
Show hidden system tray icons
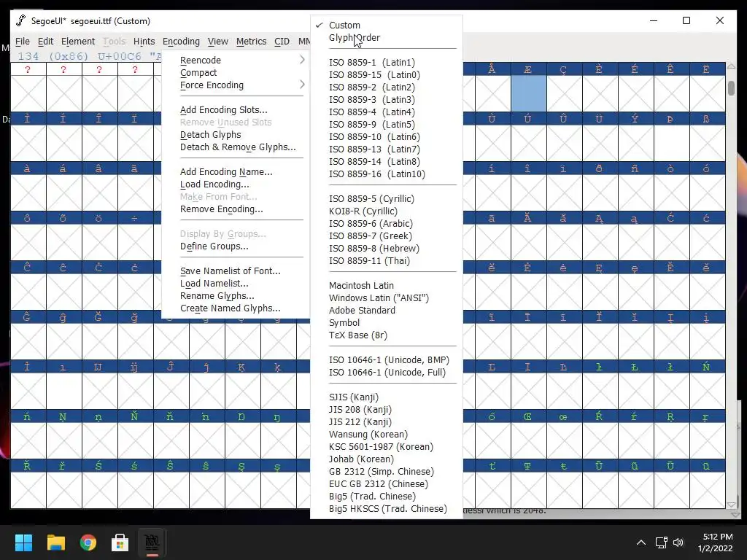[641, 542]
